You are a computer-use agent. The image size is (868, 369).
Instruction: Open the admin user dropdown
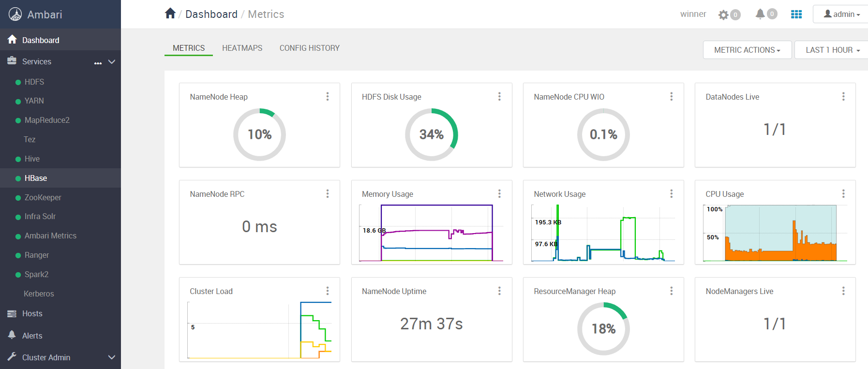(841, 14)
